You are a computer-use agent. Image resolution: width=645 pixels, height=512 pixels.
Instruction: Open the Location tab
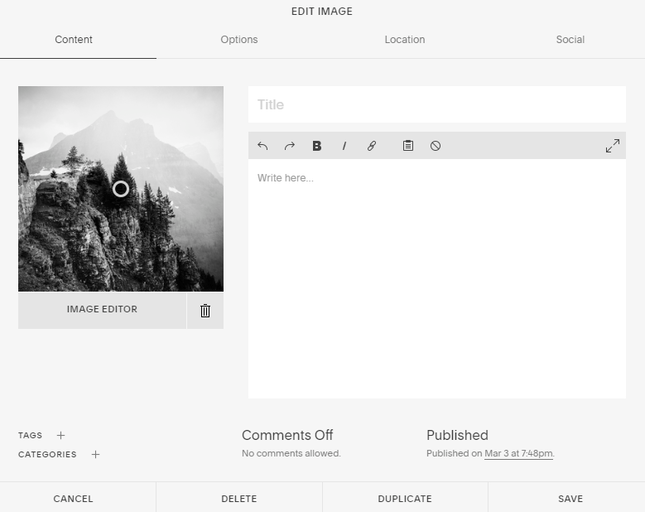404,40
